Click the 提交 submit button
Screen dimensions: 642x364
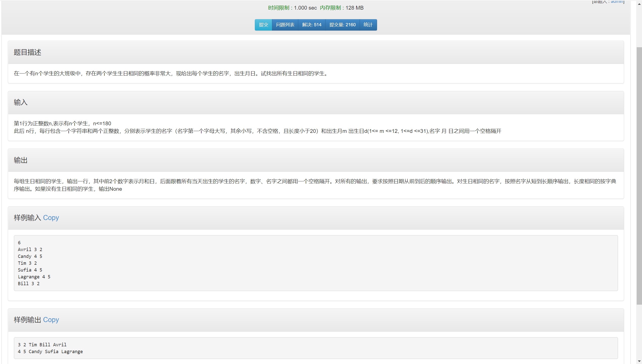point(263,25)
